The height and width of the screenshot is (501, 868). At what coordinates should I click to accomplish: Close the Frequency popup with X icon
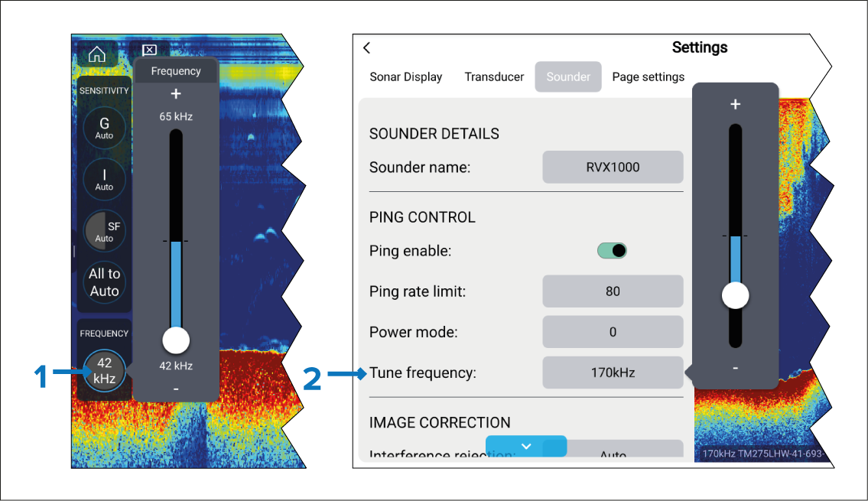(150, 50)
